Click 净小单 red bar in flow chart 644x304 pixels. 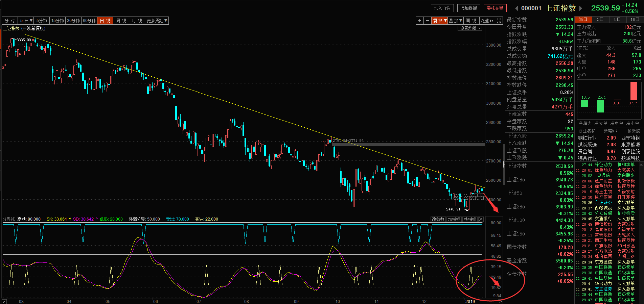coord(634,91)
